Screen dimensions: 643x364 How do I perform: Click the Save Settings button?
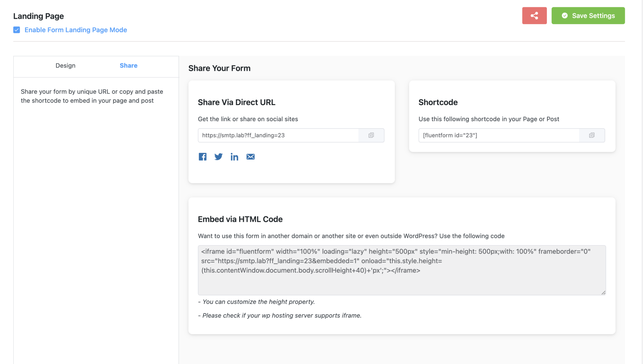coord(588,15)
